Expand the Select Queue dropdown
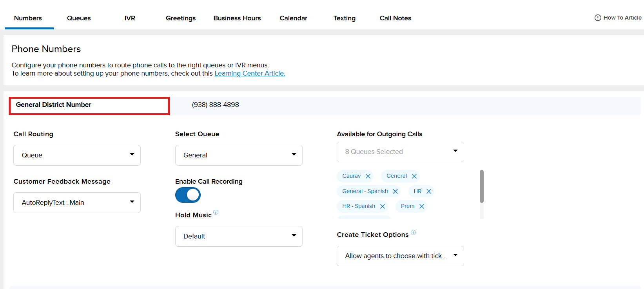The height and width of the screenshot is (289, 644). tap(238, 155)
